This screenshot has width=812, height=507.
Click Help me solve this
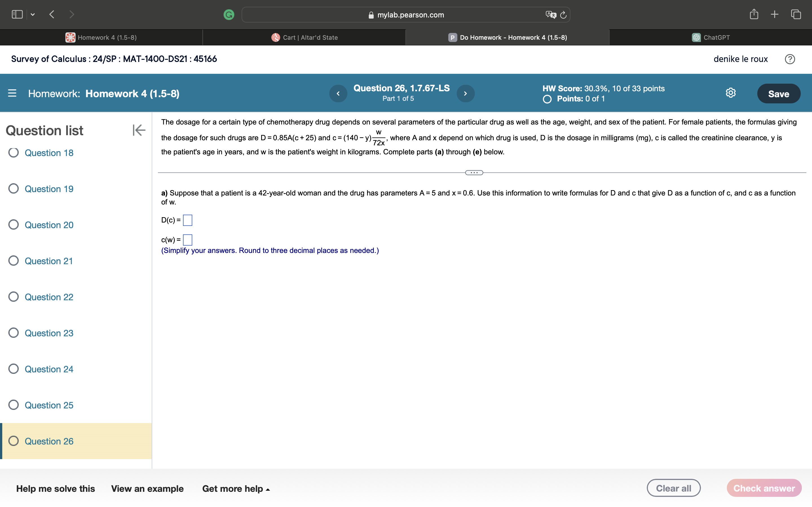pos(56,489)
